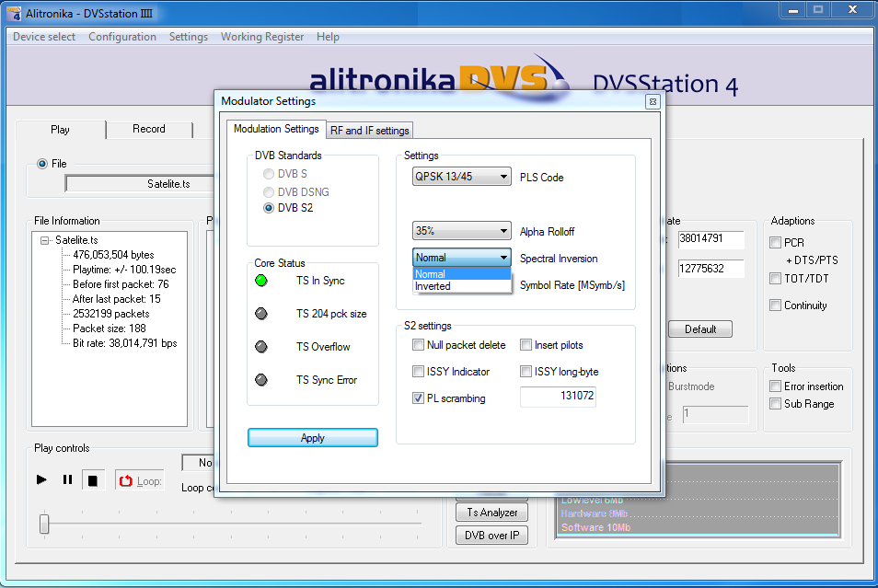Screen dimensions: 878x588
Task: Toggle the Loop icon button
Action: [139, 480]
